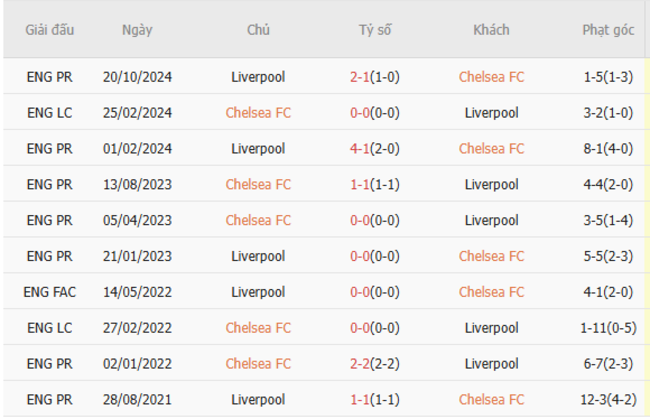Click the 2-1(1-0) match score
Screen dimensions: 650x419
(x=375, y=77)
